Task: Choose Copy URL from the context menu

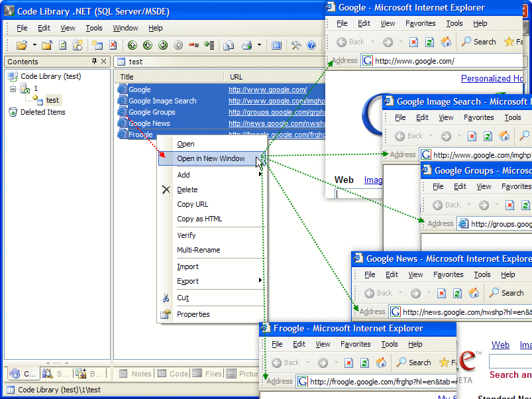Action: [x=192, y=205]
